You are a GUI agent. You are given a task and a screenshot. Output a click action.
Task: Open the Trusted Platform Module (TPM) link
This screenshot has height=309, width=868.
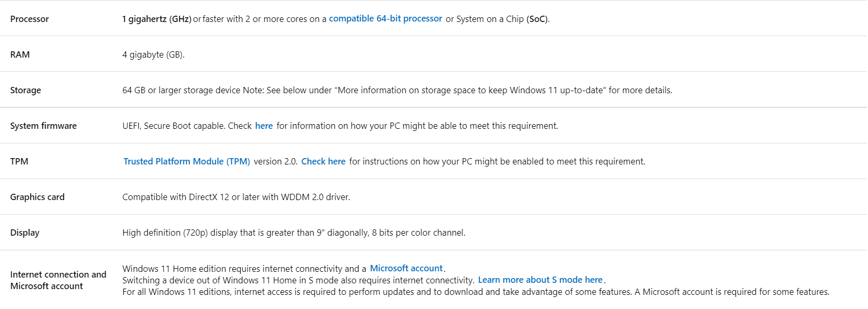click(x=187, y=161)
